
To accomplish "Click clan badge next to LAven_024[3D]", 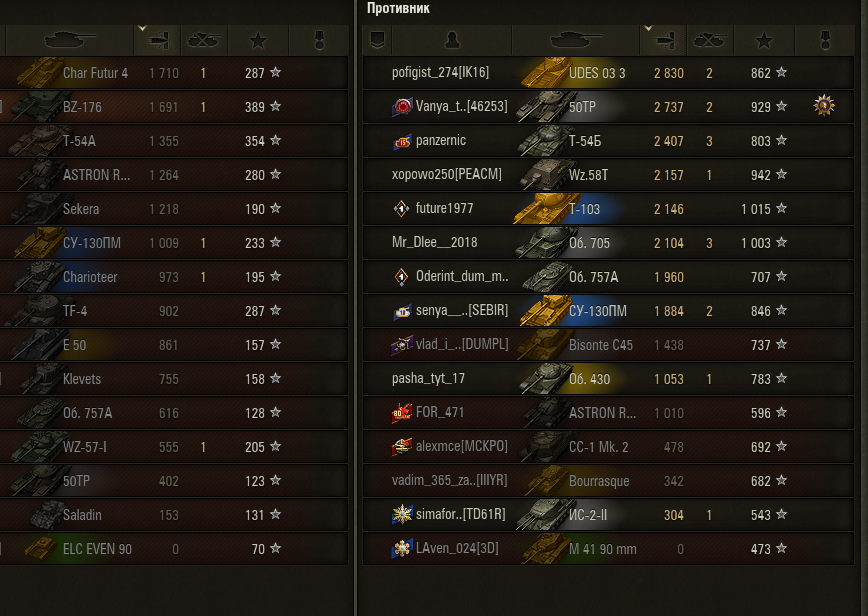I will pos(402,548).
